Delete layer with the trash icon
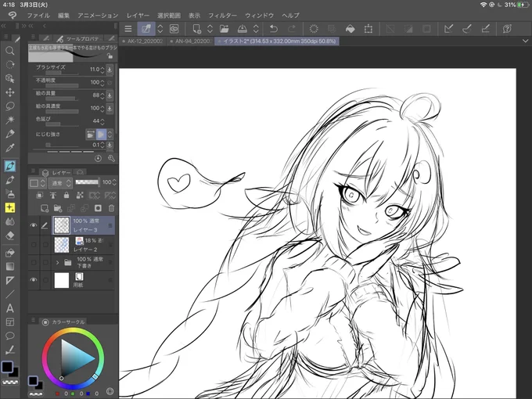Viewport: 532px width, 399px height. [x=111, y=208]
